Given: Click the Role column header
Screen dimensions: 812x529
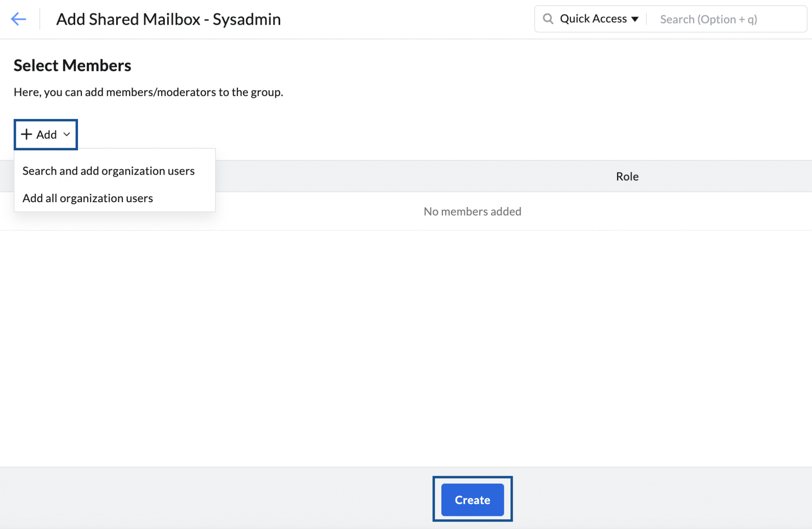Looking at the screenshot, I should (x=627, y=176).
